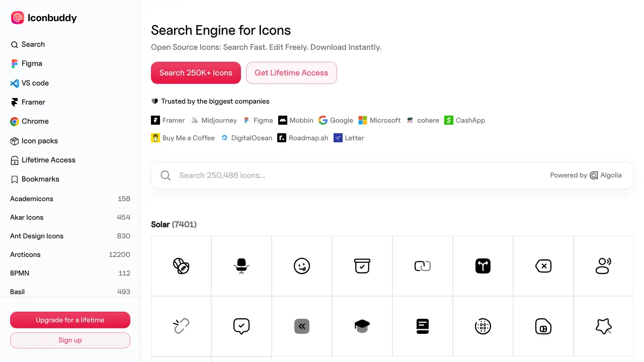Click the office chair icon in Solar grid

(242, 266)
